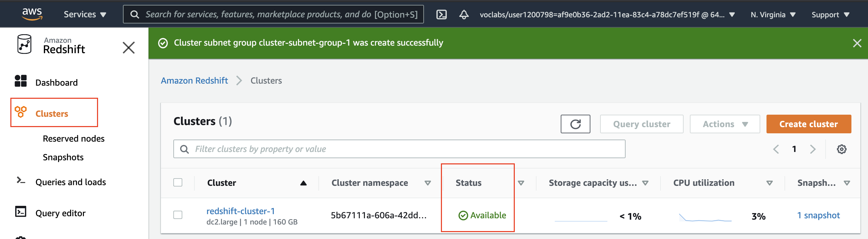Open the N. Virginia region selector

[773, 15]
